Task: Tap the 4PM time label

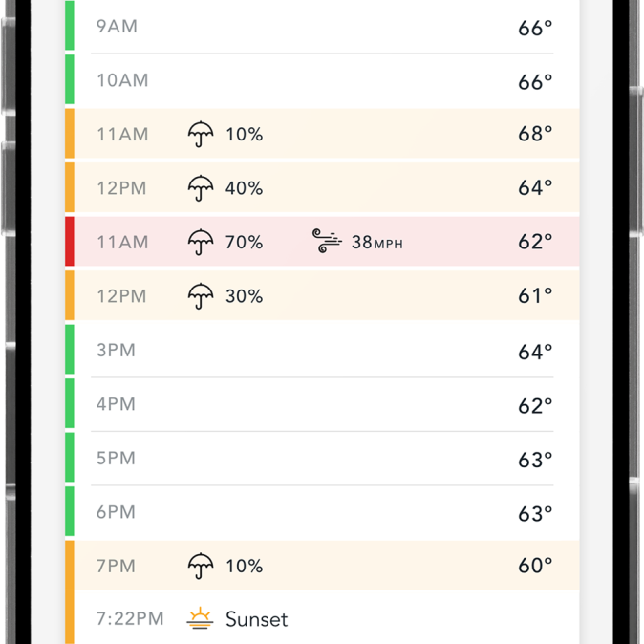Action: [116, 404]
